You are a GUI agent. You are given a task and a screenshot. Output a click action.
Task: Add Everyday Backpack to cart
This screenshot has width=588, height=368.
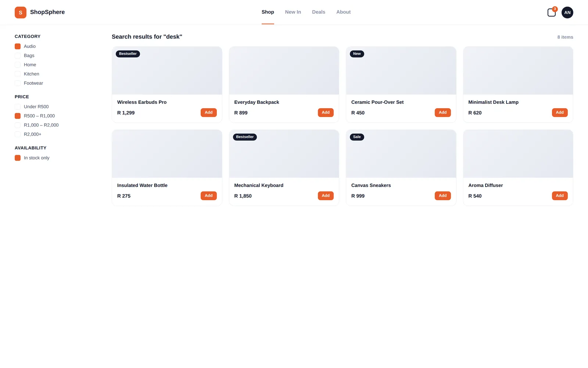click(326, 113)
